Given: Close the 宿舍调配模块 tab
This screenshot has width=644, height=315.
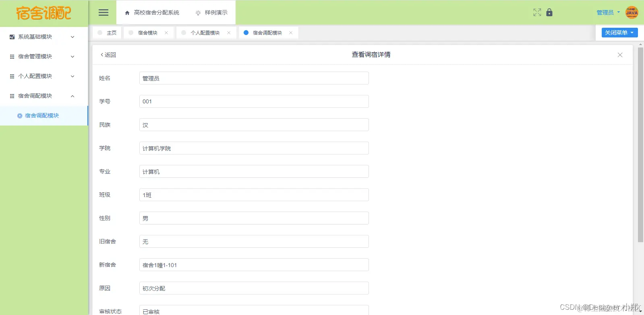Looking at the screenshot, I should pos(291,33).
